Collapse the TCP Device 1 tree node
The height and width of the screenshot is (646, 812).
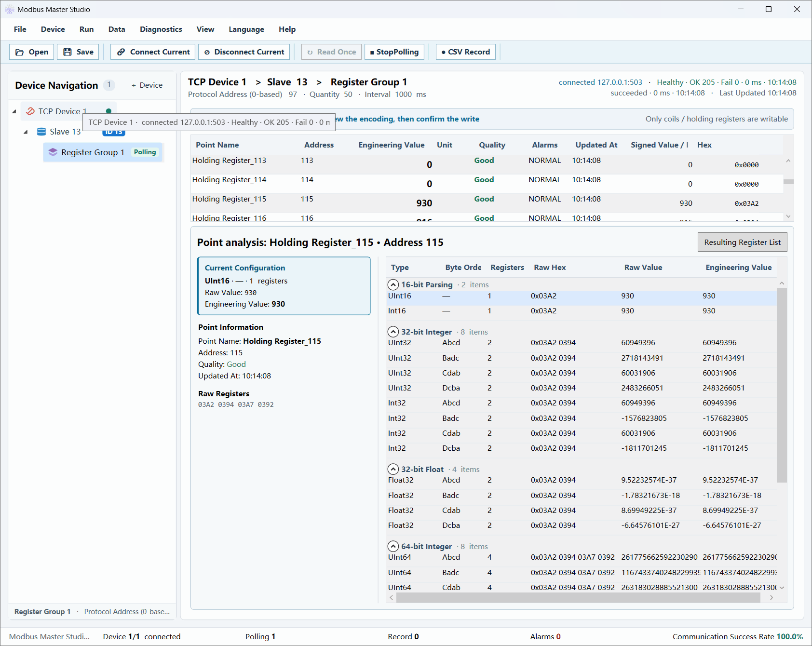click(14, 111)
